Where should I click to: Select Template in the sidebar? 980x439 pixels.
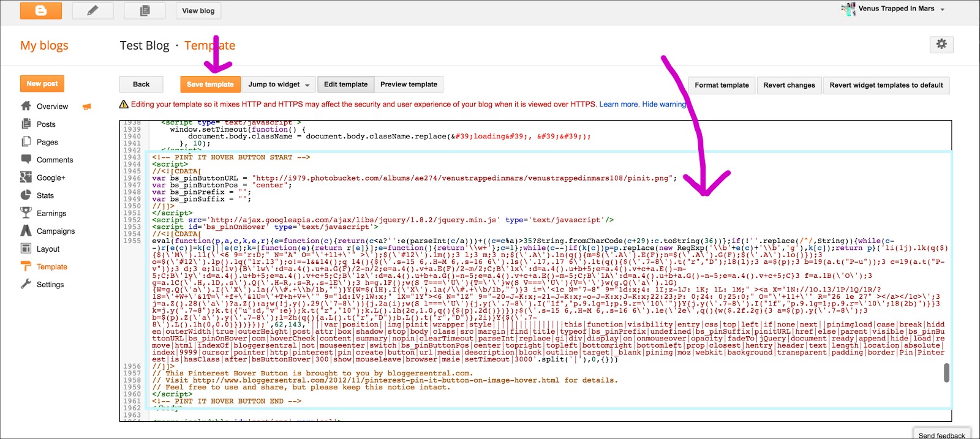pos(52,266)
